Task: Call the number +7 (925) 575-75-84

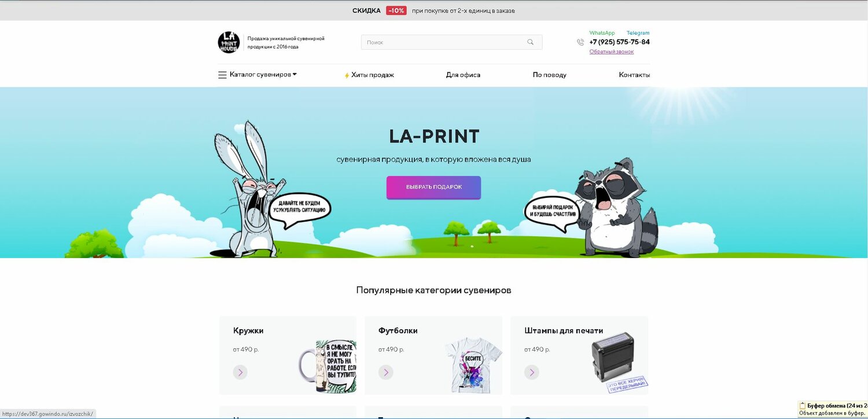Action: point(619,42)
